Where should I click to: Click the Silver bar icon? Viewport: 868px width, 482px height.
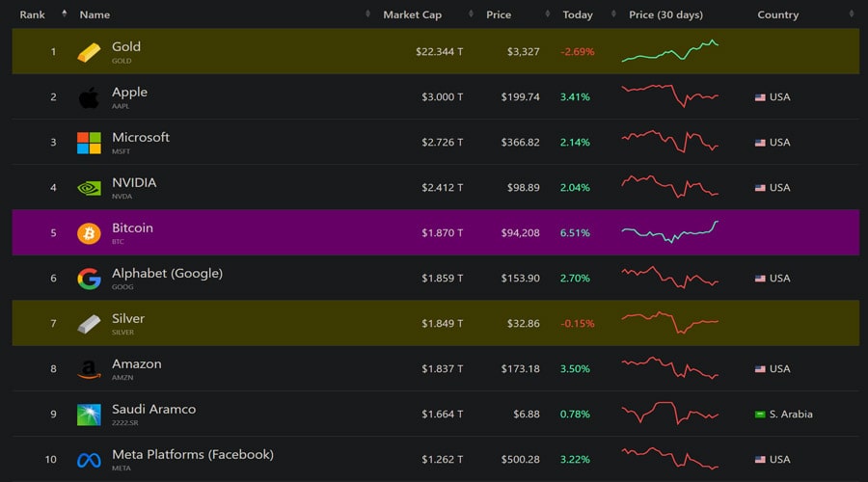89,324
